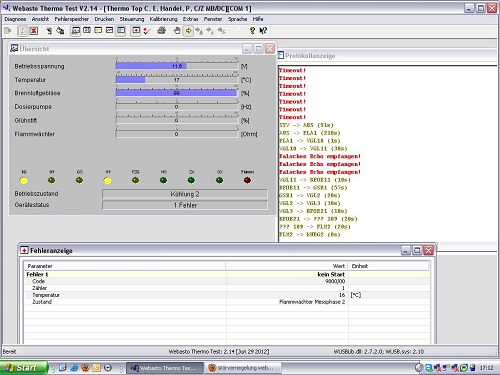
Task: Click the printer icon in the toolbar
Action: coord(162,31)
